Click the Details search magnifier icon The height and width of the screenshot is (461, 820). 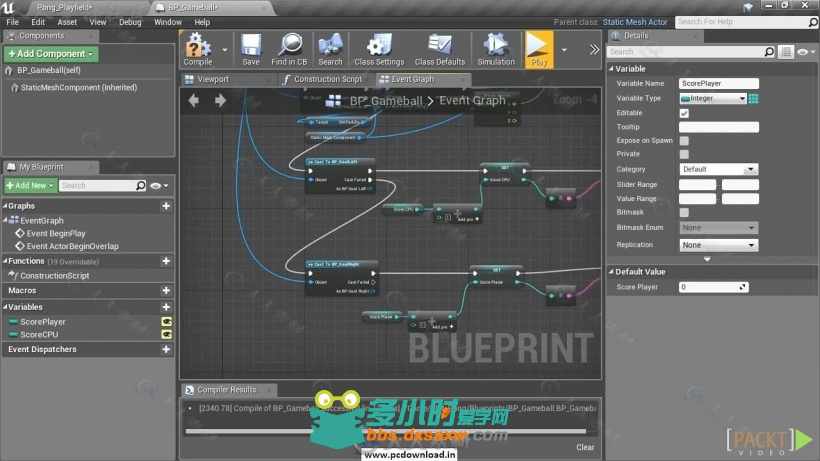pos(769,52)
